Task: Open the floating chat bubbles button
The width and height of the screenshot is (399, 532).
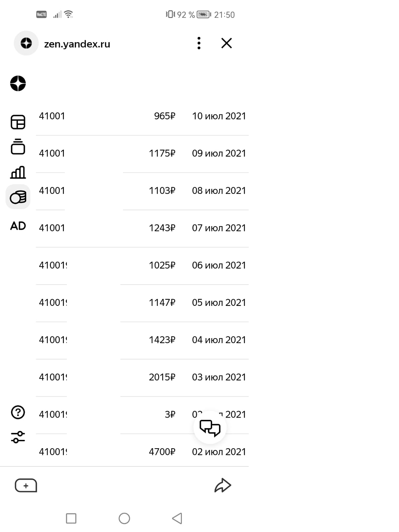Action: coord(210,427)
